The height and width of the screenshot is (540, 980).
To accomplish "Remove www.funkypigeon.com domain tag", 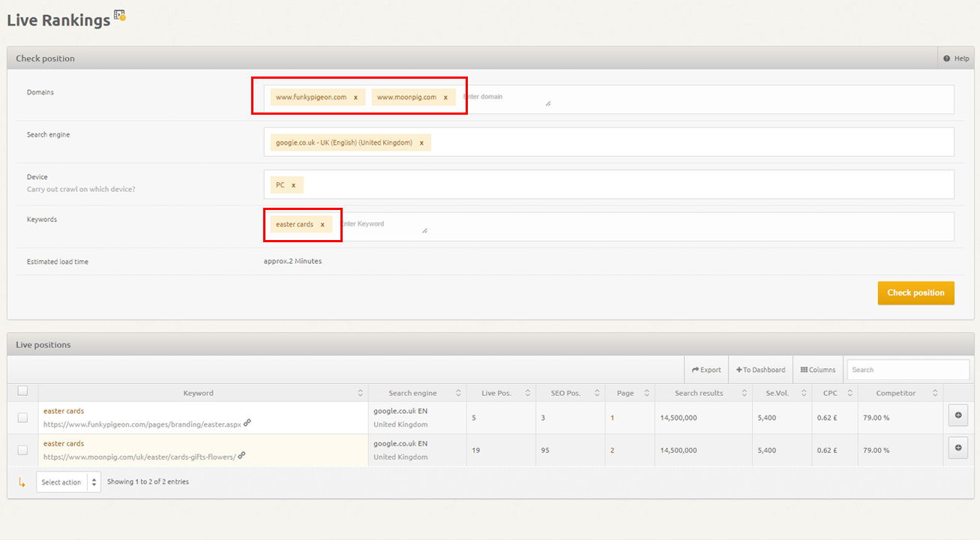I will pyautogui.click(x=355, y=97).
